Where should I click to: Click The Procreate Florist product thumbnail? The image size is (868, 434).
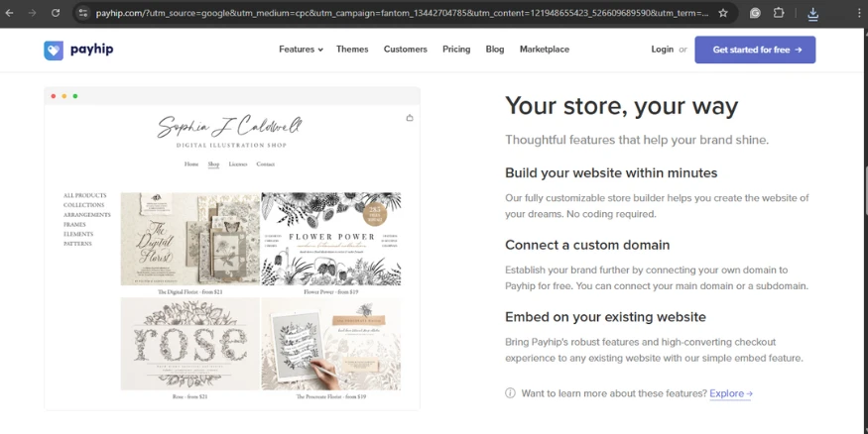[x=331, y=344]
